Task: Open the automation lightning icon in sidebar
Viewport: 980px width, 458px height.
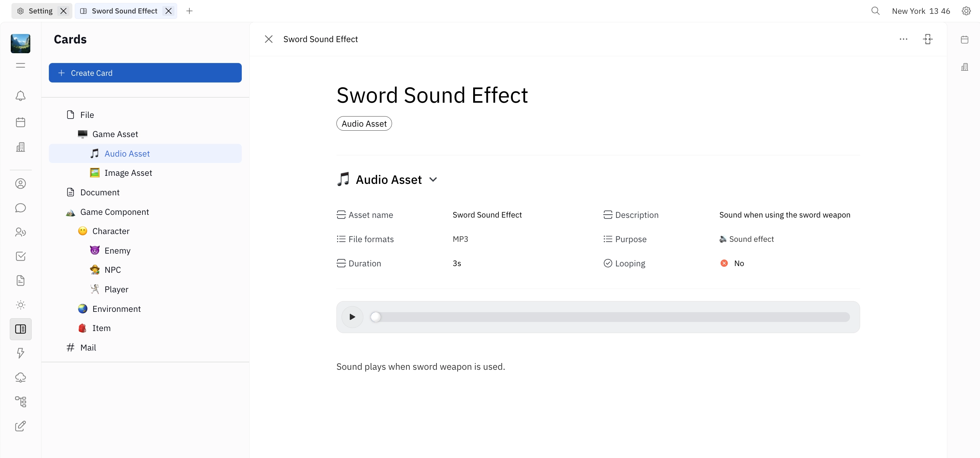Action: pos(21,353)
